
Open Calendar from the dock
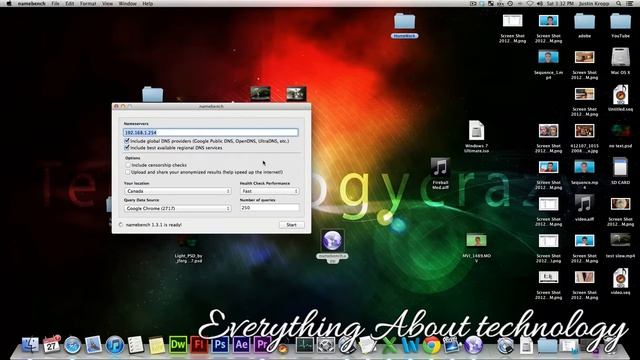click(51, 345)
